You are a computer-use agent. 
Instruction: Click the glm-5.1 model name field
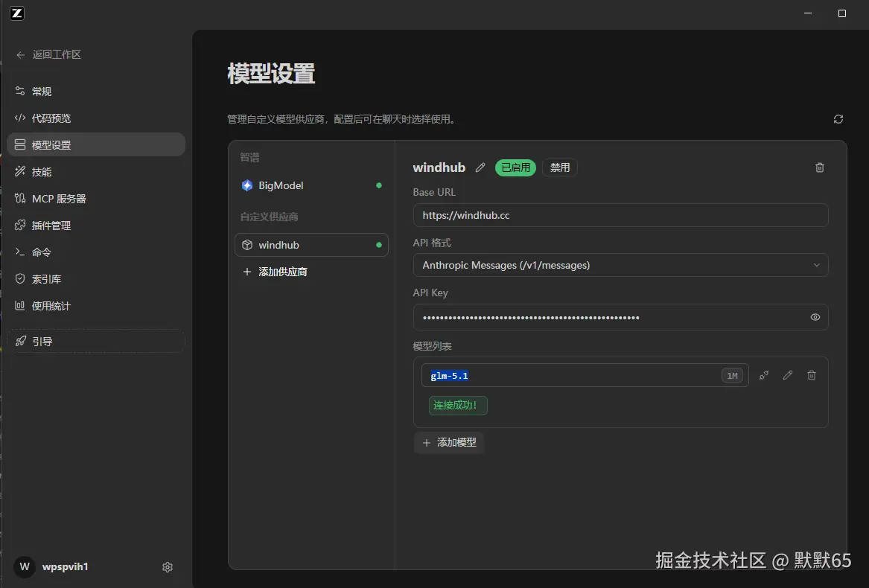(585, 375)
